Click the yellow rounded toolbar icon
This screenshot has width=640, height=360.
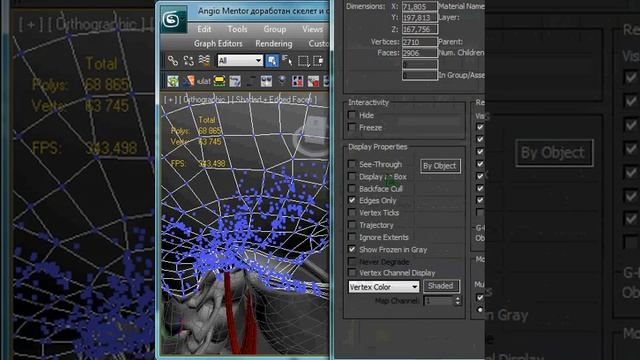point(219,81)
